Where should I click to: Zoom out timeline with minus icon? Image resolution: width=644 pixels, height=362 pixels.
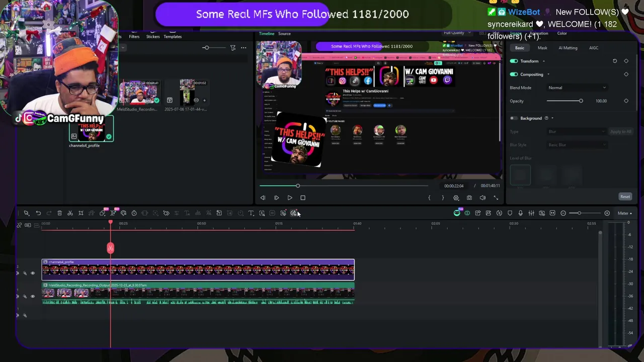[563, 213]
